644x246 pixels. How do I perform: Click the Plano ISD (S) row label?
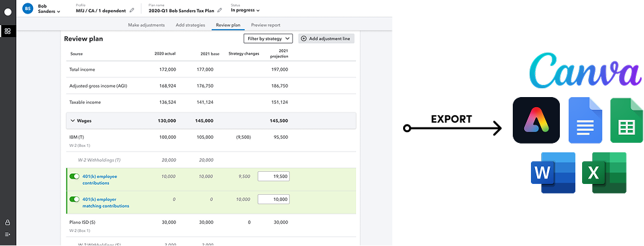82,222
